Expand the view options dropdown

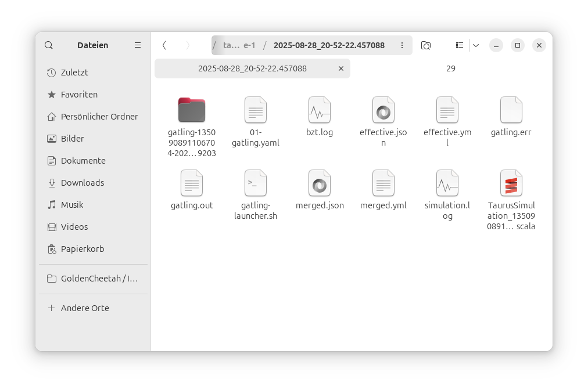point(476,45)
